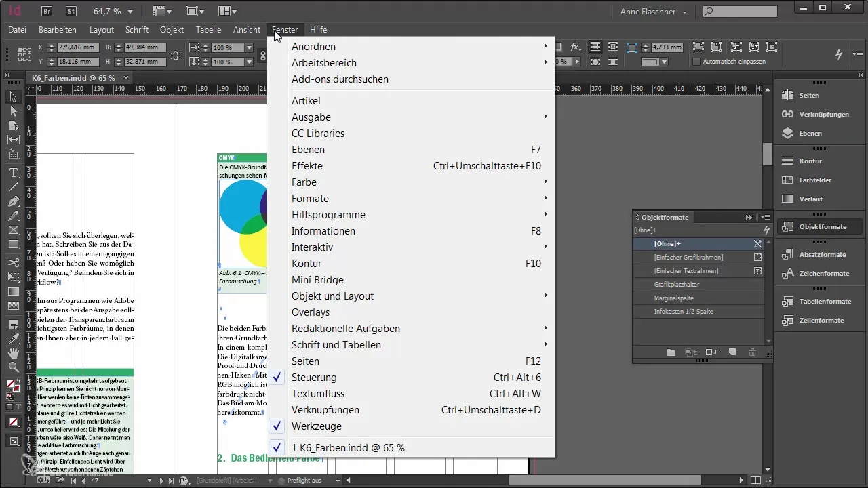Delete style via trash icon in Objektformate
The height and width of the screenshot is (488, 868).
tap(752, 352)
